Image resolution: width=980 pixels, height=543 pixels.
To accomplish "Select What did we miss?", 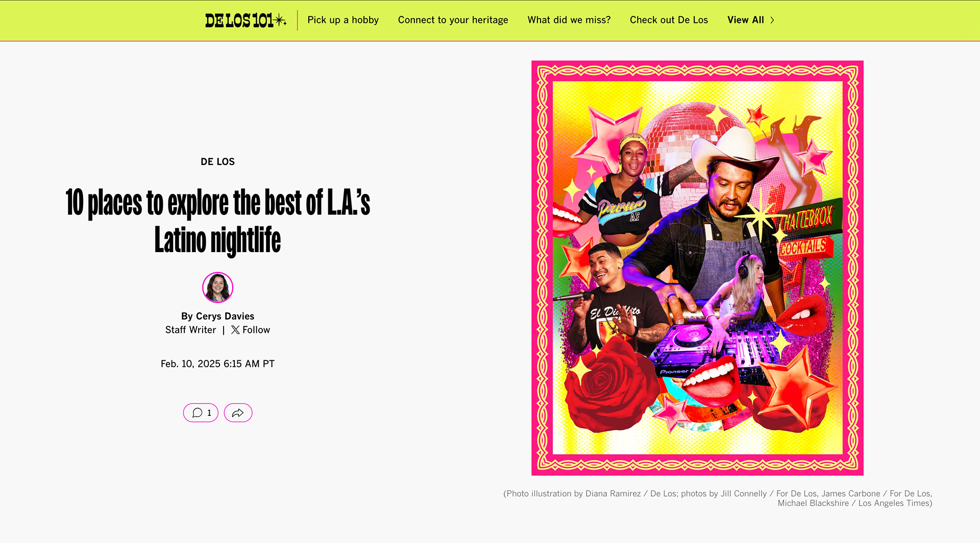I will coord(569,20).
